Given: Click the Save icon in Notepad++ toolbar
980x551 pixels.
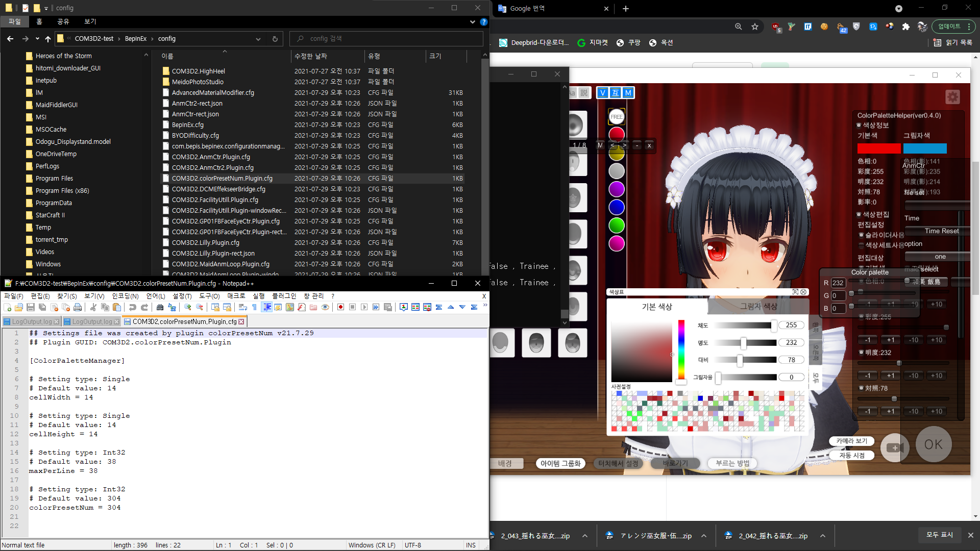Looking at the screenshot, I should click(x=31, y=307).
